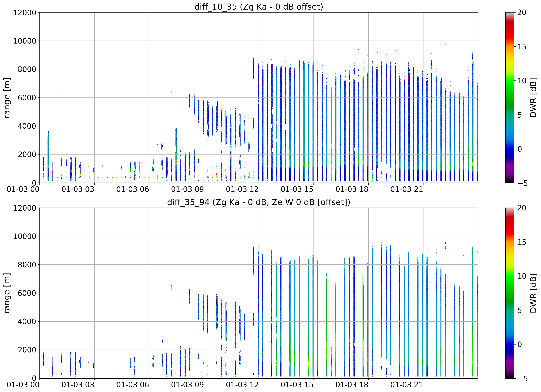Click the bottom plot y-tick '4000'
The image size is (541, 392).
coord(27,321)
